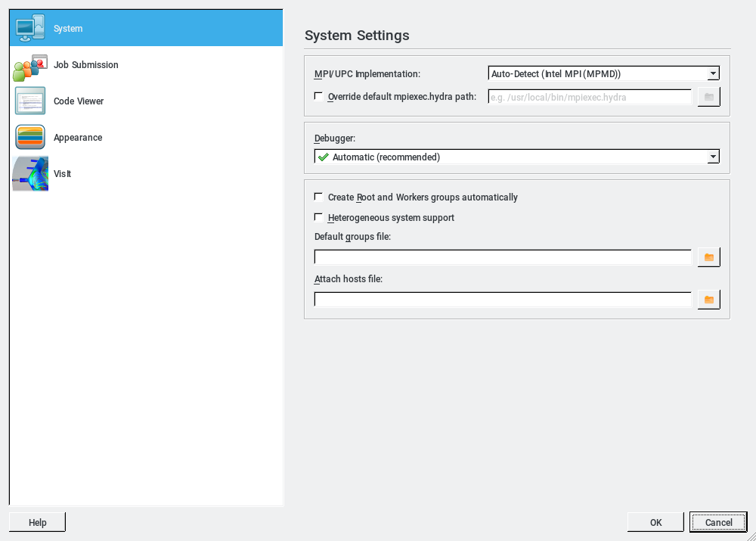Toggle Create Root and Workers groups automatically
Image resolution: width=756 pixels, height=541 pixels.
(318, 197)
